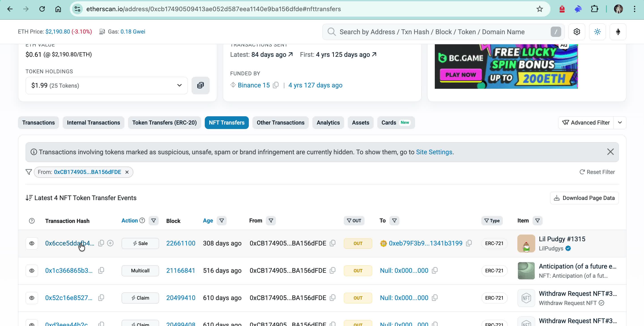Open the browser home page icon
The image size is (644, 326).
coord(58,9)
